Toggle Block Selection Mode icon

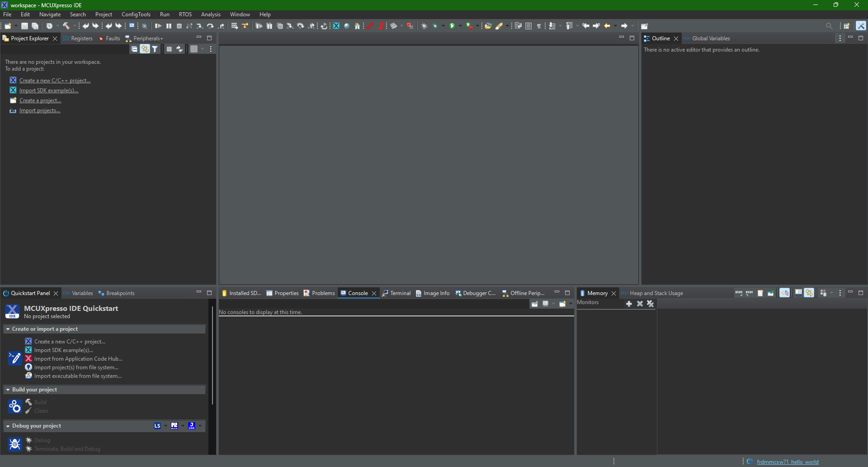(x=528, y=26)
